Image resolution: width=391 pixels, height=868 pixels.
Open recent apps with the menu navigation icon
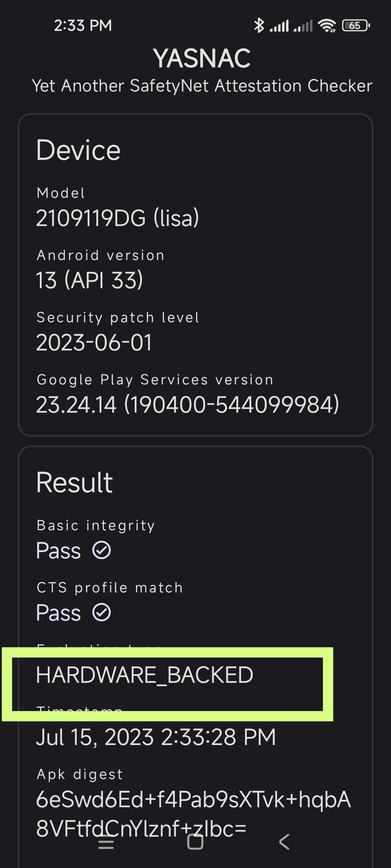click(x=106, y=842)
